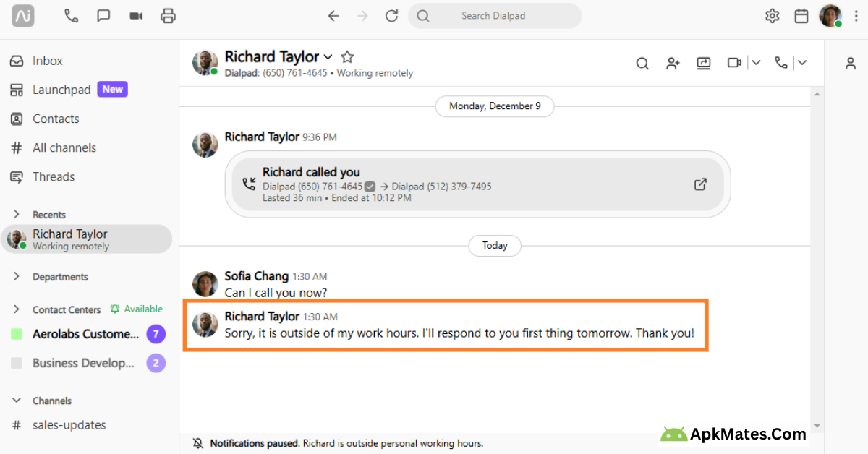Expand the Recents section
The height and width of the screenshot is (454, 868).
click(x=17, y=214)
